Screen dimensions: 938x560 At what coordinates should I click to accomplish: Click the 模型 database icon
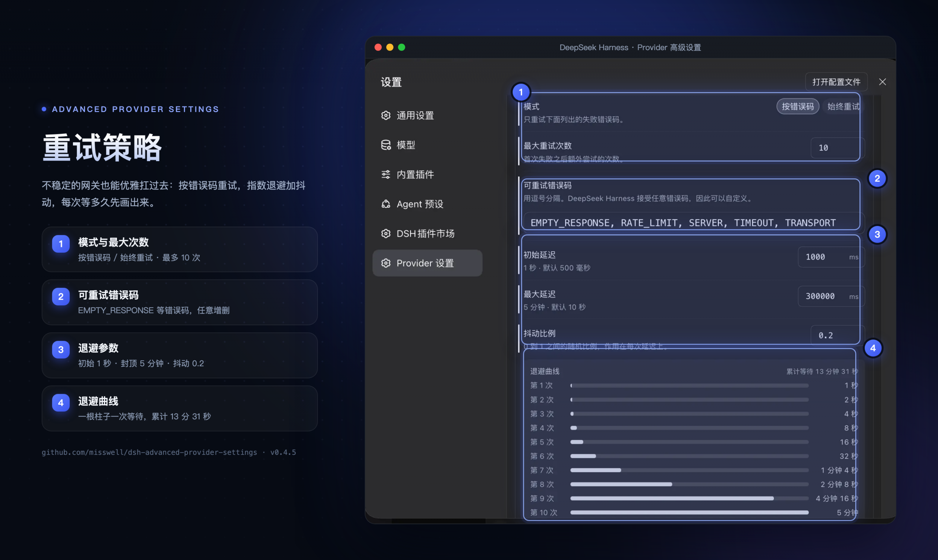386,145
